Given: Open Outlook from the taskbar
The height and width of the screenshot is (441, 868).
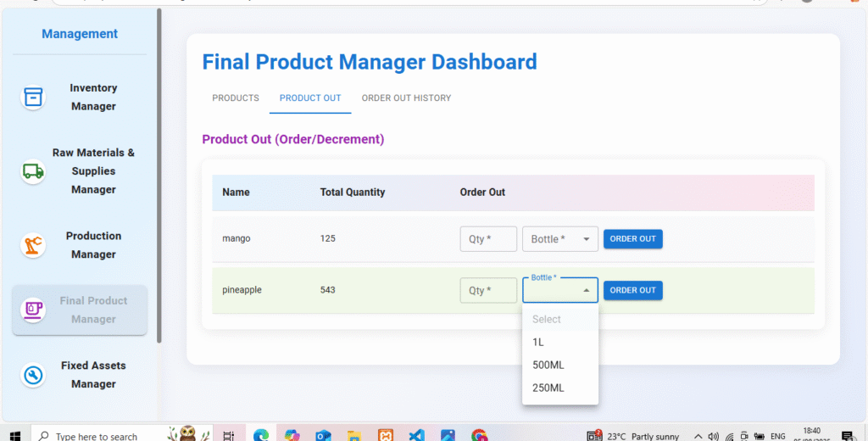Looking at the screenshot, I should point(323,435).
